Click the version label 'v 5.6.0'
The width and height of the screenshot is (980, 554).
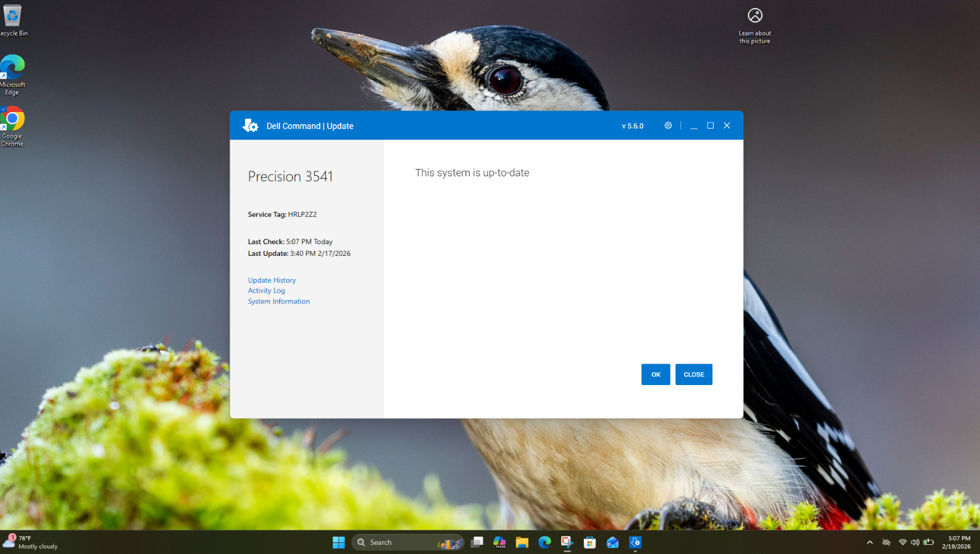pos(633,126)
